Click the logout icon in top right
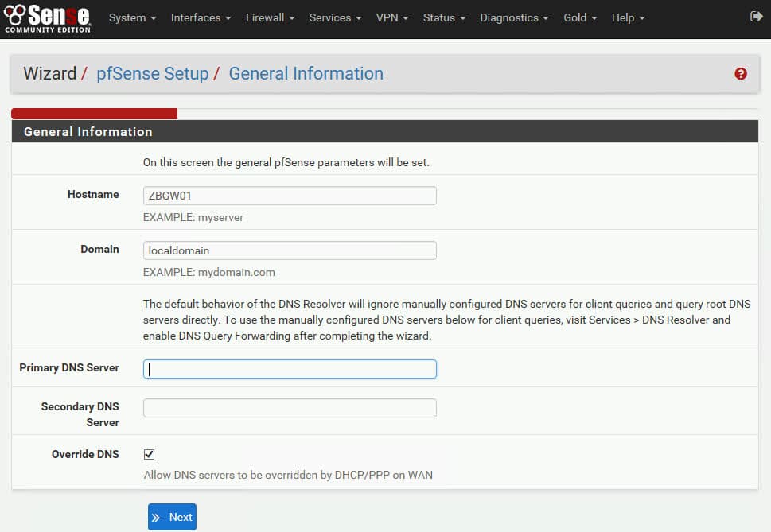Viewport: 771px width, 532px height. [755, 17]
